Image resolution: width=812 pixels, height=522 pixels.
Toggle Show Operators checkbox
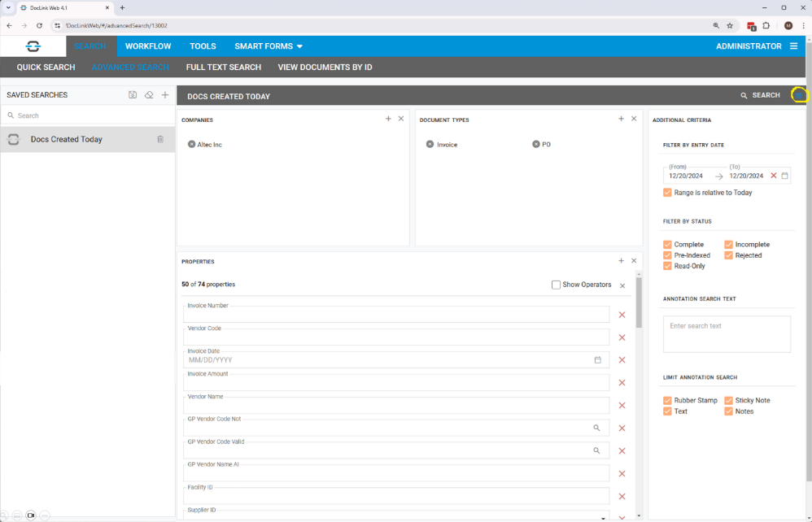(x=556, y=285)
